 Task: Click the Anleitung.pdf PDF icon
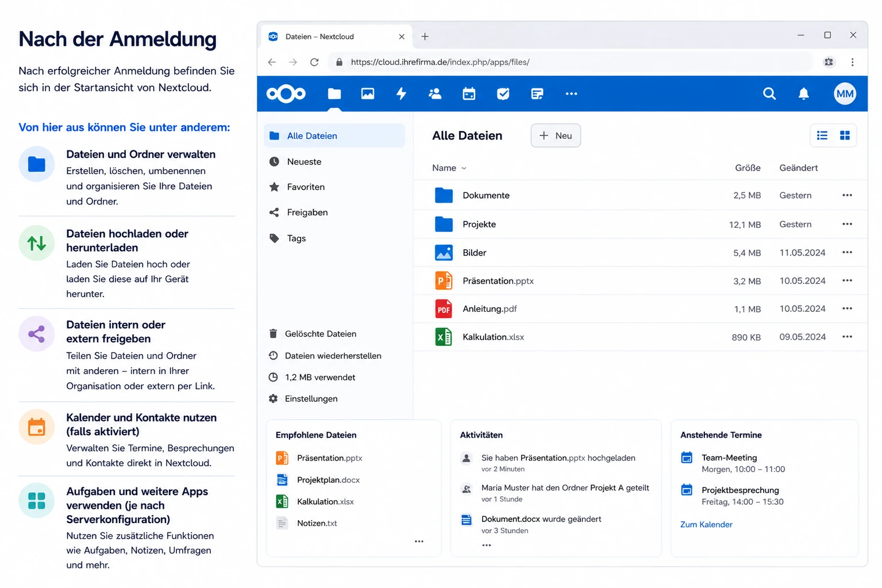[x=444, y=309]
